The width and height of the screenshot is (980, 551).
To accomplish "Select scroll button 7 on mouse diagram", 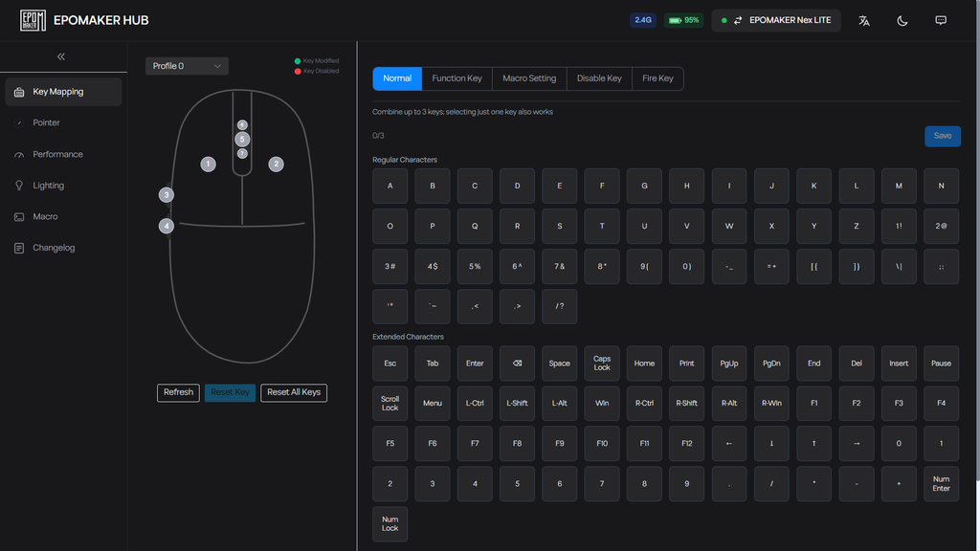I will tap(242, 154).
